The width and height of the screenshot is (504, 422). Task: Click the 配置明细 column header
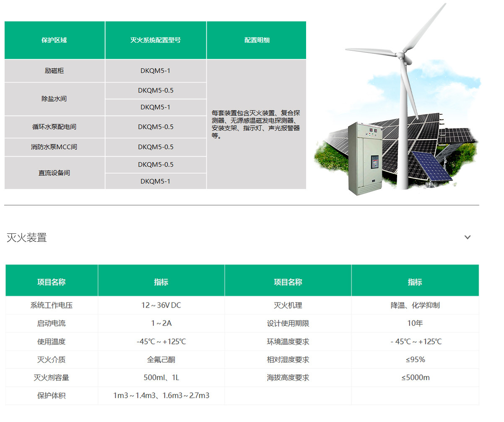point(257,40)
